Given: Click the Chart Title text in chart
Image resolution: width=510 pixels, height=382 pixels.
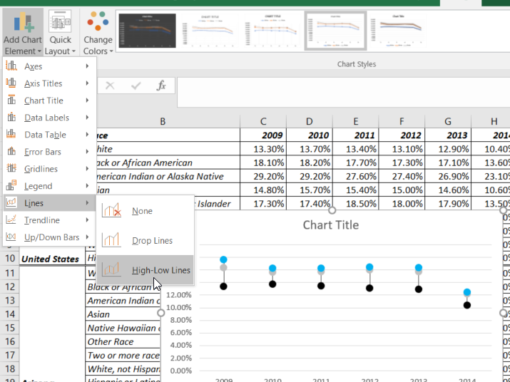Looking at the screenshot, I should (x=331, y=225).
